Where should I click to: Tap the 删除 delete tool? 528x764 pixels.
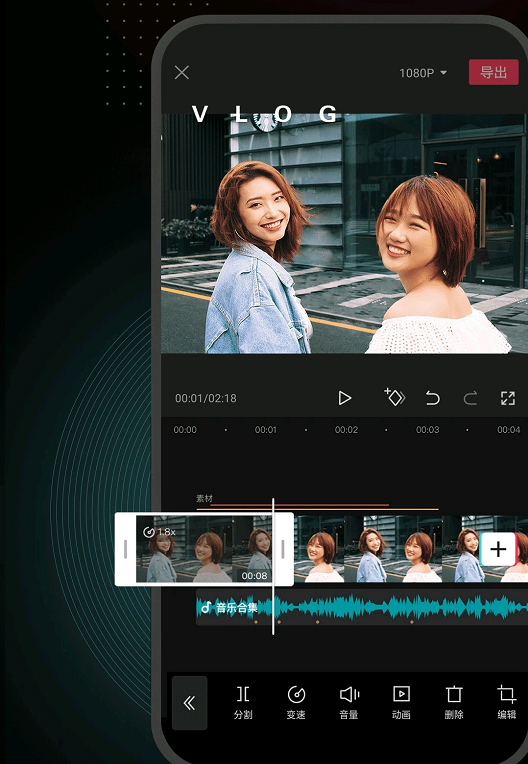click(x=454, y=702)
